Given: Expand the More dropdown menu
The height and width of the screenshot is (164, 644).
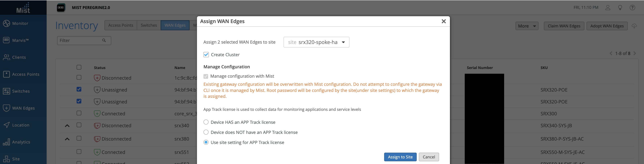Looking at the screenshot, I should coord(527,26).
